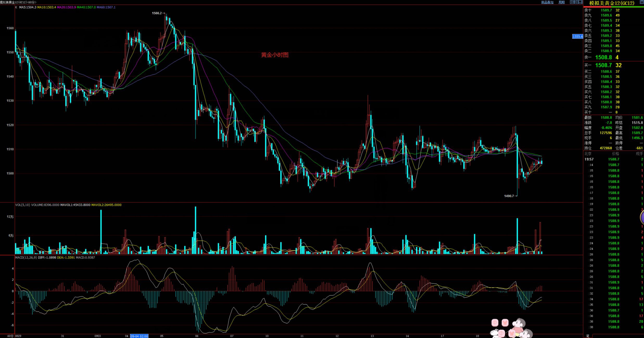644x338 pixels.
Task: Maximize the quote panel via the square icon
Action: pos(642,2)
